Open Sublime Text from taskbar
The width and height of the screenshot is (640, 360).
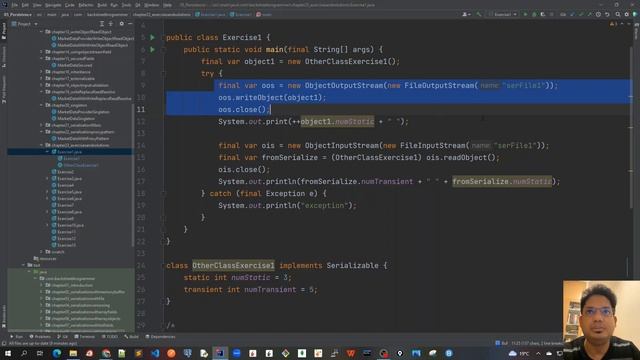[x=139, y=353]
